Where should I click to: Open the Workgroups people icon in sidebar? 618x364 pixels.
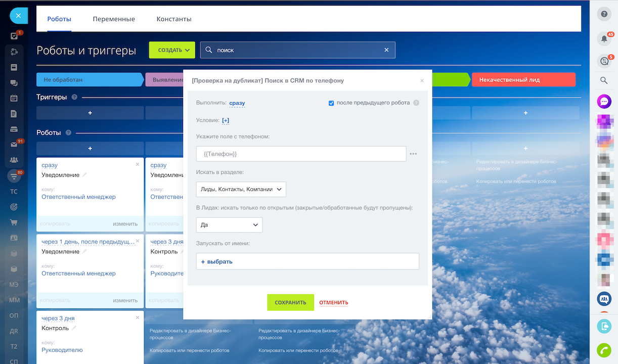coord(14,160)
